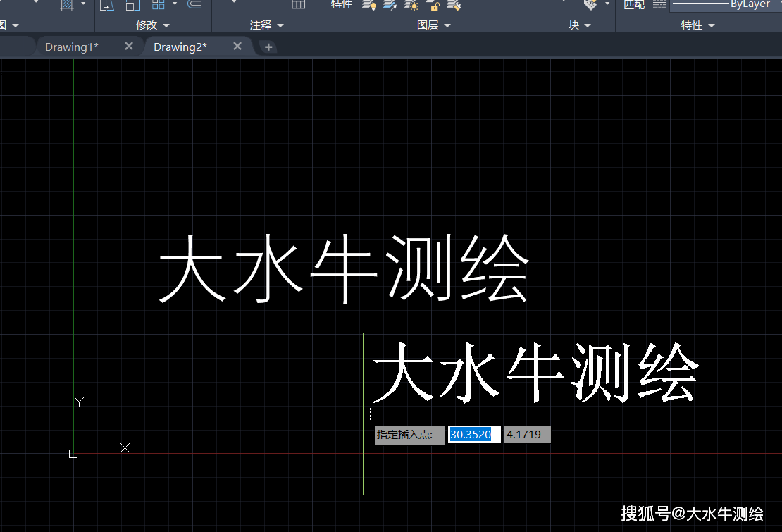Freeze a layer with the sun icon
Viewport: 782px width, 532px height.
[411, 6]
